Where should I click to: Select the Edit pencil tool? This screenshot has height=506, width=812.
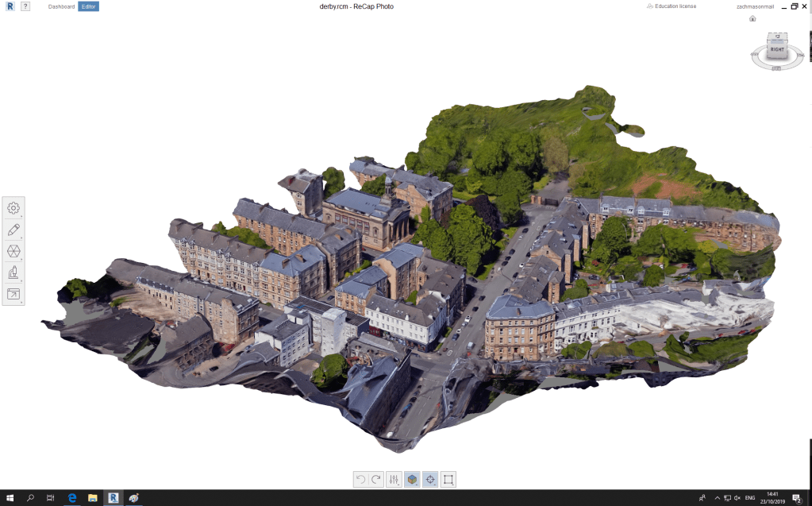tap(13, 230)
